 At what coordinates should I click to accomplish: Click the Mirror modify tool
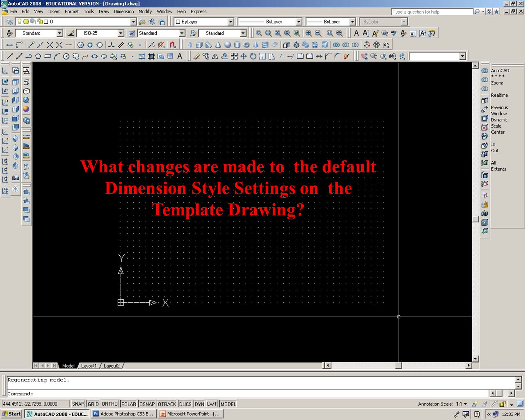(x=215, y=56)
